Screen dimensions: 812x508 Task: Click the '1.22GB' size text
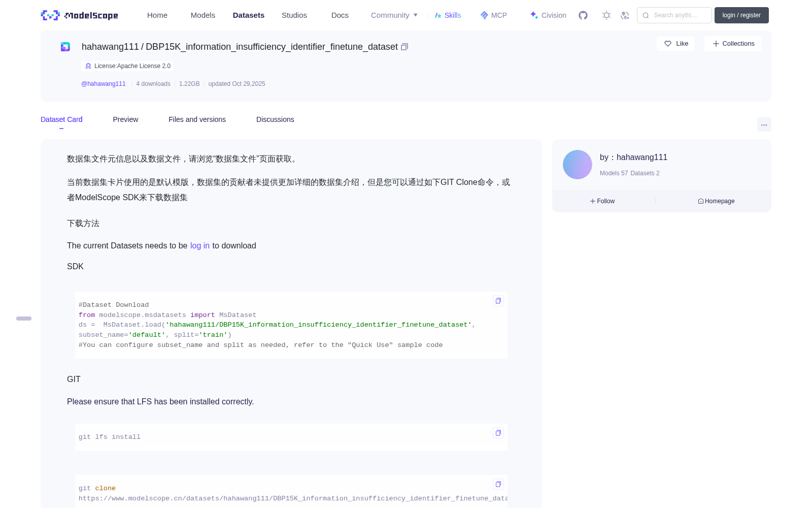pyautogui.click(x=189, y=84)
